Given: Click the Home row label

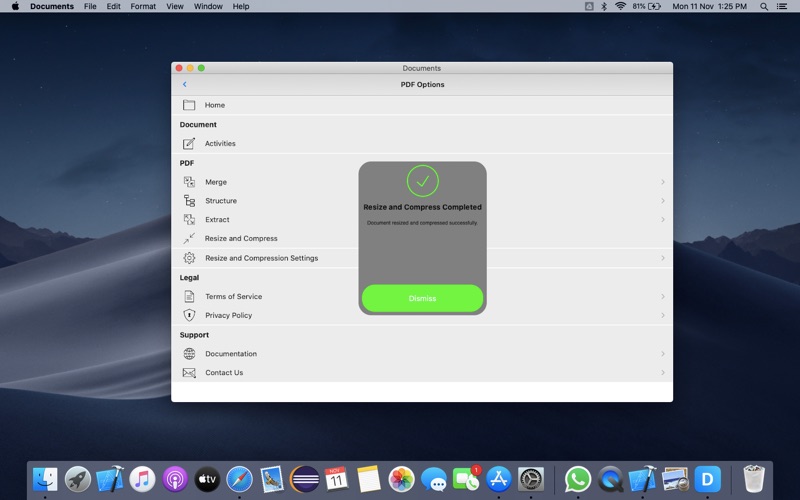Looking at the screenshot, I should pos(214,105).
